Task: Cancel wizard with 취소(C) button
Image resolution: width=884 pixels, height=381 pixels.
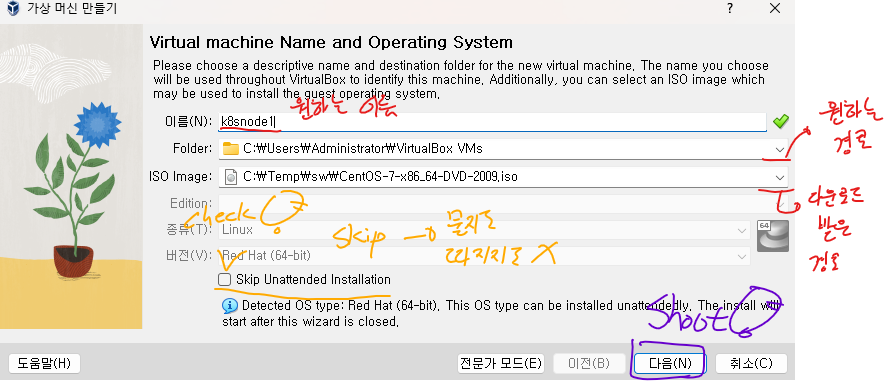Action: point(752,364)
